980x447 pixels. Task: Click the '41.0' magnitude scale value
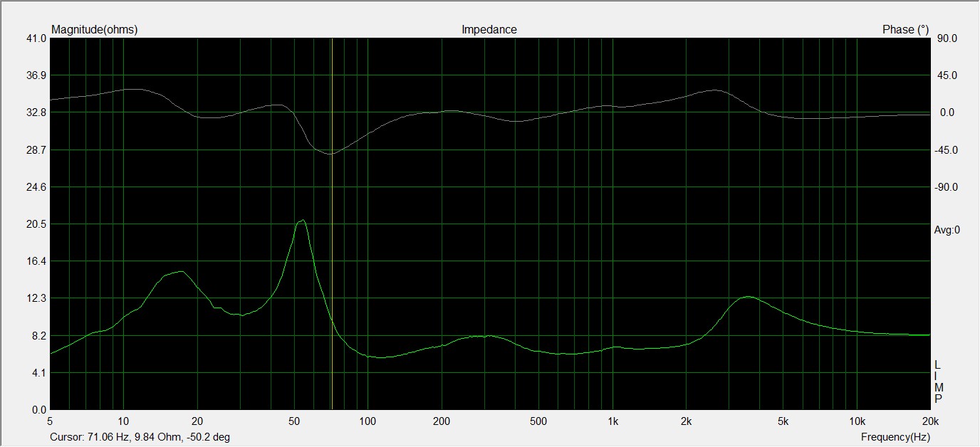tap(36, 38)
